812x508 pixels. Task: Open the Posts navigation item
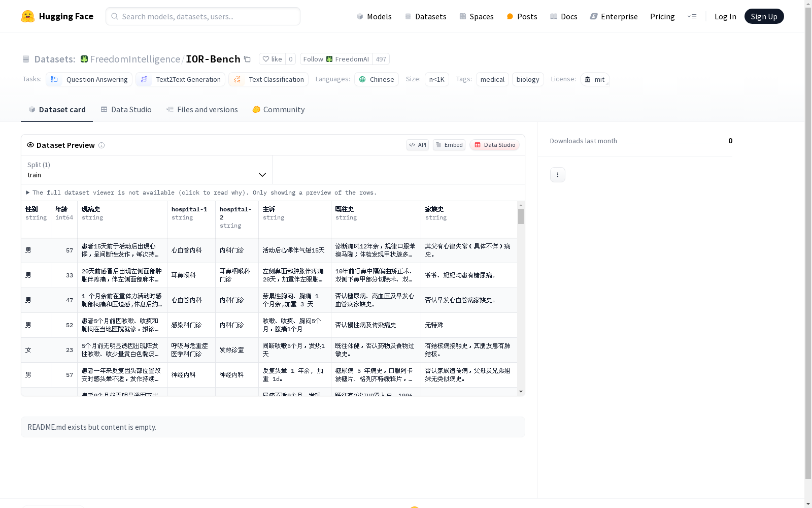tap(522, 16)
